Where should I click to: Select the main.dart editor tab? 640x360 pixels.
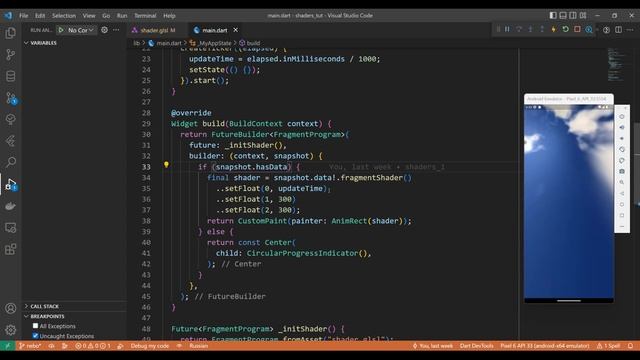(x=215, y=30)
